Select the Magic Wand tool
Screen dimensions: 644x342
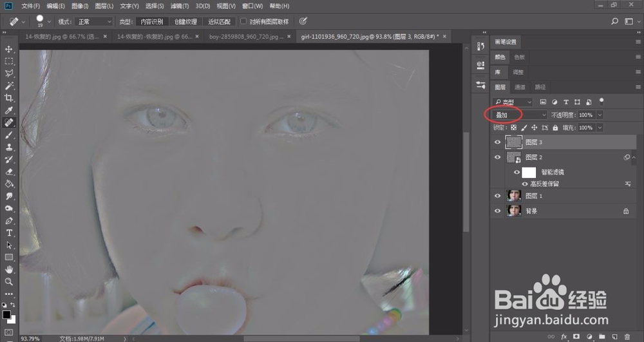8,86
